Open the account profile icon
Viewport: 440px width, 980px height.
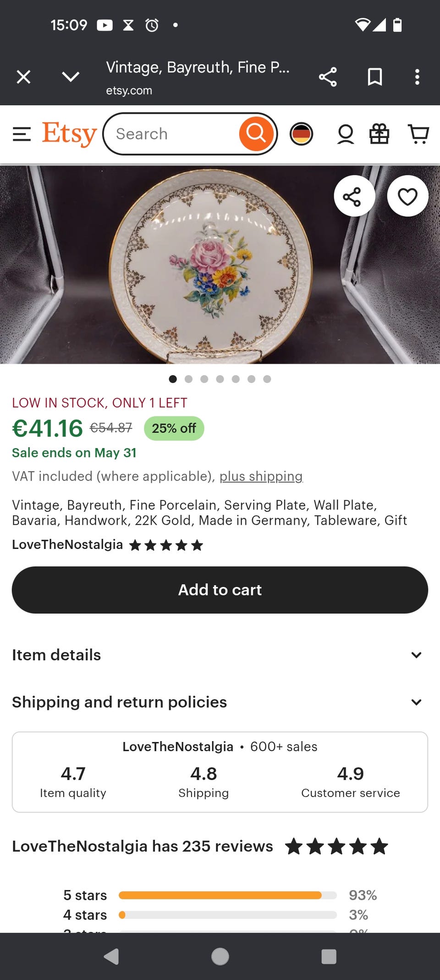click(x=346, y=134)
